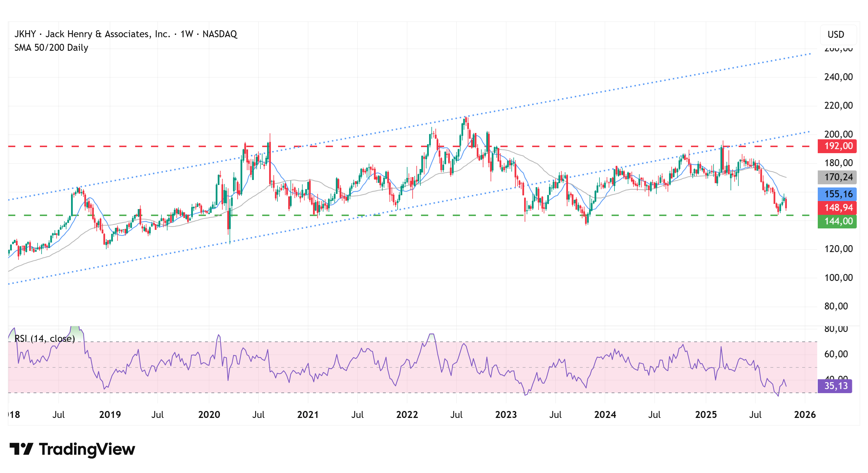Click the 60,00 RSI scale label
This screenshot has height=473, width=868.
point(836,354)
